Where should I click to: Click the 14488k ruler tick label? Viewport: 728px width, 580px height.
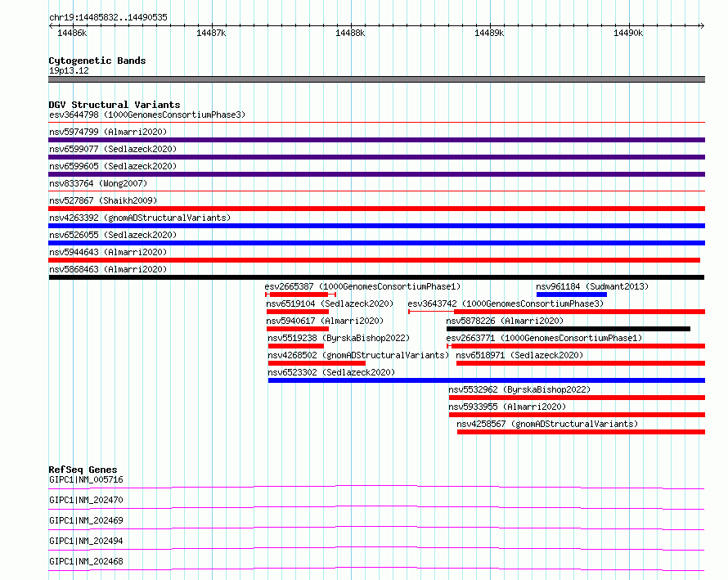(350, 33)
